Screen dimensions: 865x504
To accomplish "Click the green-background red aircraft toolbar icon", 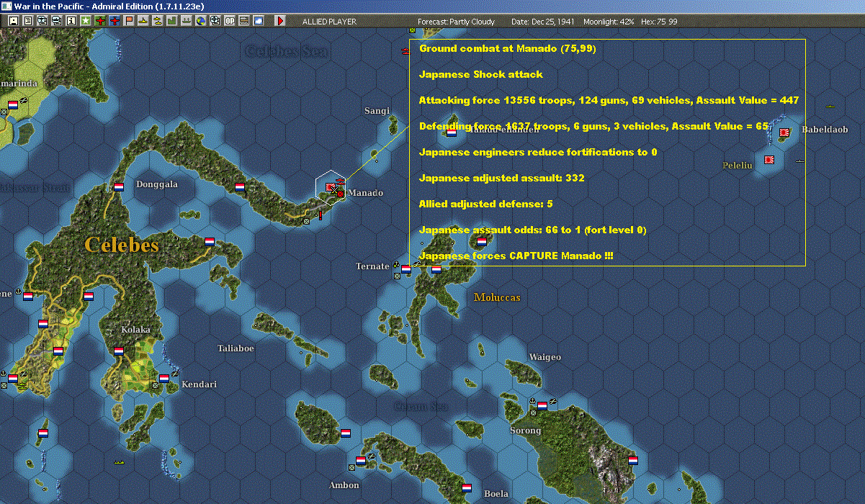I will [99, 21].
